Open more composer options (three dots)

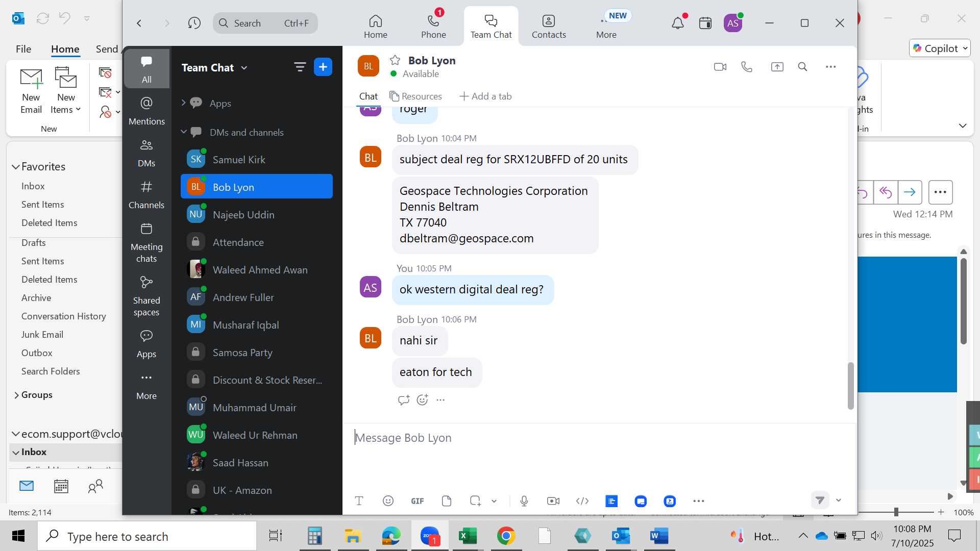699,501
